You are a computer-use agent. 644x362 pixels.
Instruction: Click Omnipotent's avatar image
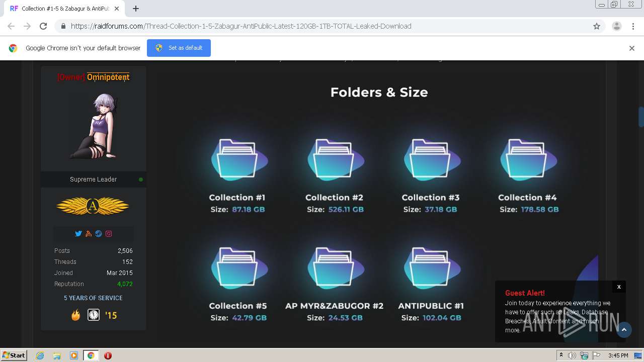click(93, 125)
